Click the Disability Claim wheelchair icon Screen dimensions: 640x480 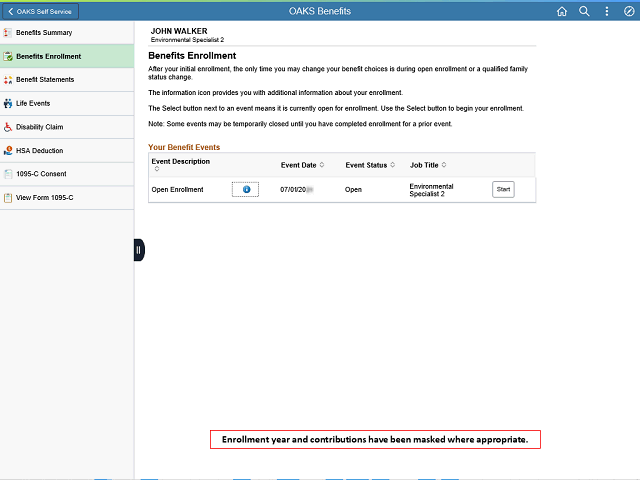point(8,127)
